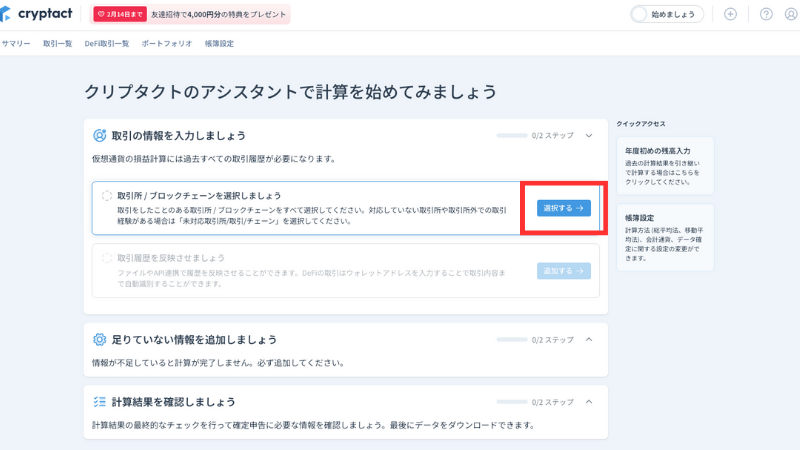
Task: Click the dashed circle beside 取引所 / ブロックチェーンを選択しましょう
Action: tap(107, 195)
